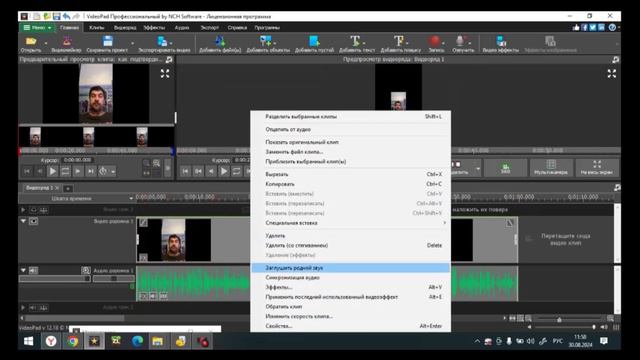The image size is (640, 360).
Task: Click the video clip thumbnail on timeline
Action: pos(174,240)
